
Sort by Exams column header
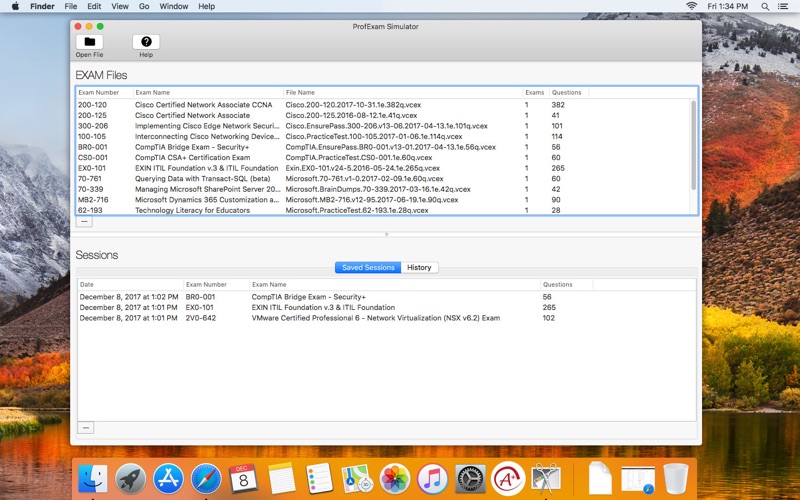click(536, 92)
